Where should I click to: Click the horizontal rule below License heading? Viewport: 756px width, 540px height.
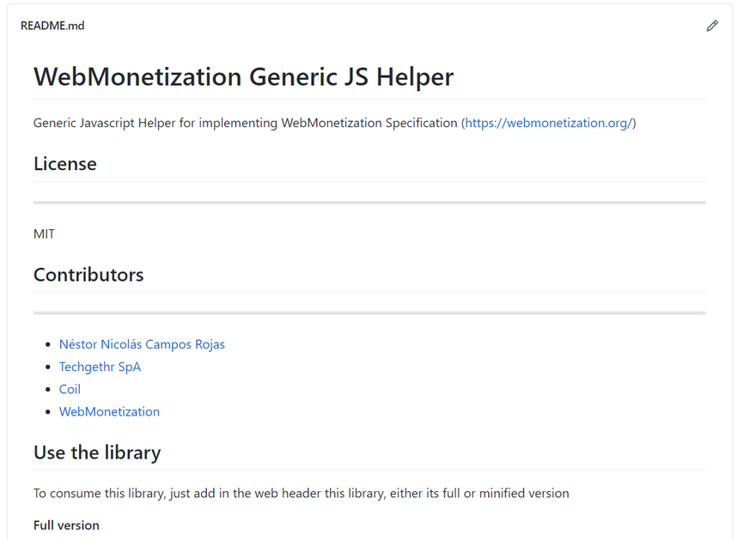[x=369, y=203]
